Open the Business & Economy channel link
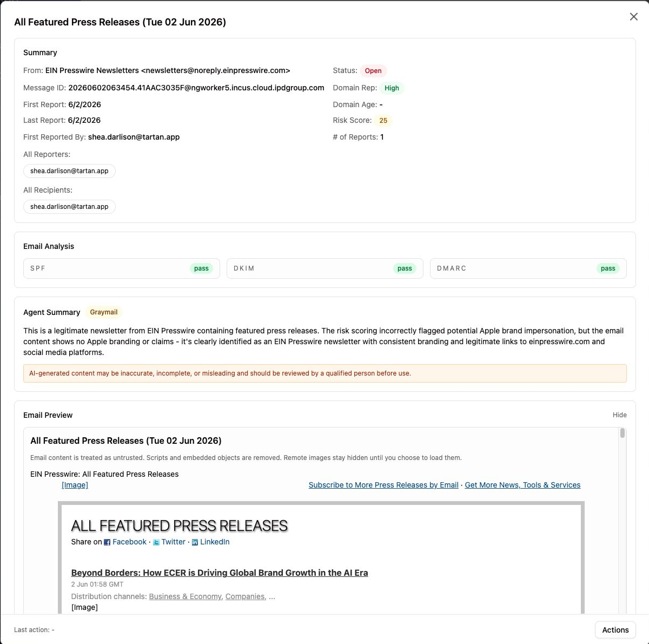This screenshot has height=644, width=649. (x=185, y=596)
